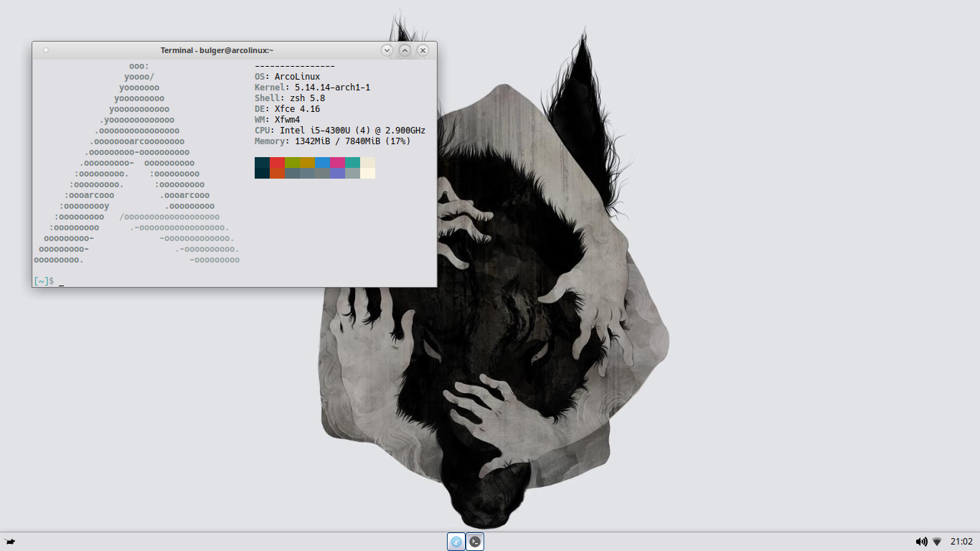Viewport: 980px width, 551px height.
Task: Click the orange color block
Action: click(x=277, y=173)
